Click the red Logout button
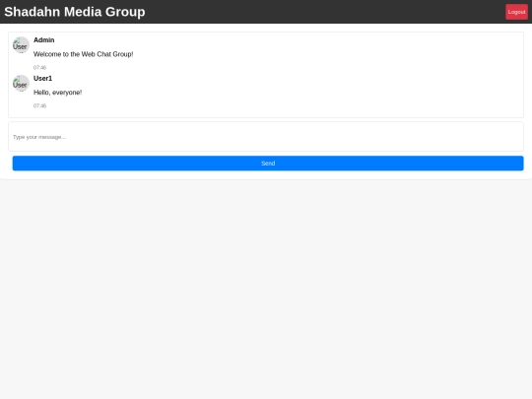532x399 pixels. 516,12
